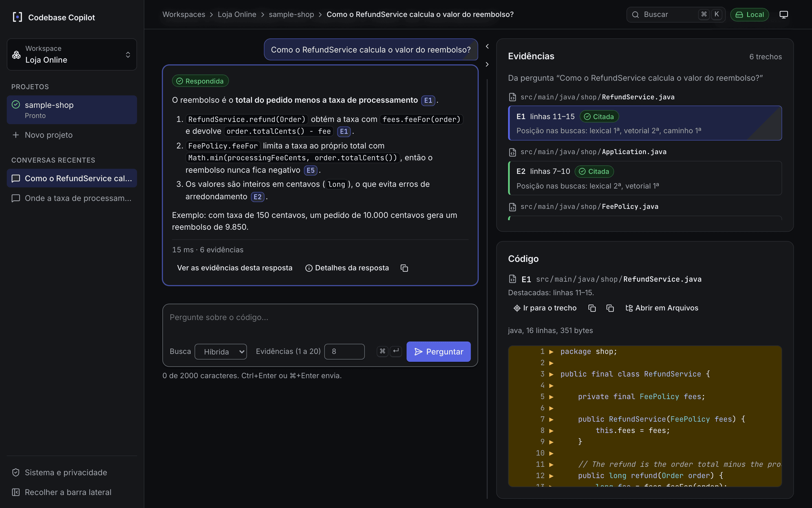The height and width of the screenshot is (508, 812).
Task: Click FeePolicy.java file path in Evidências
Action: click(589, 207)
